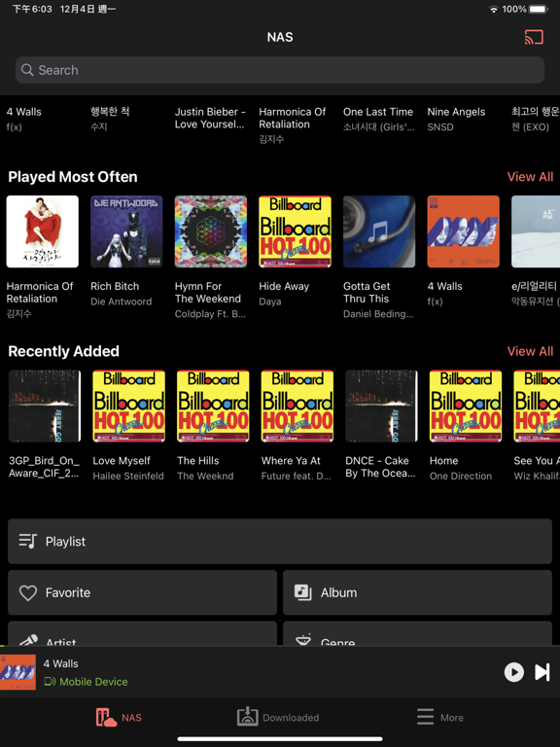Tap the battery indicator
This screenshot has height=747, width=560.
click(x=539, y=9)
